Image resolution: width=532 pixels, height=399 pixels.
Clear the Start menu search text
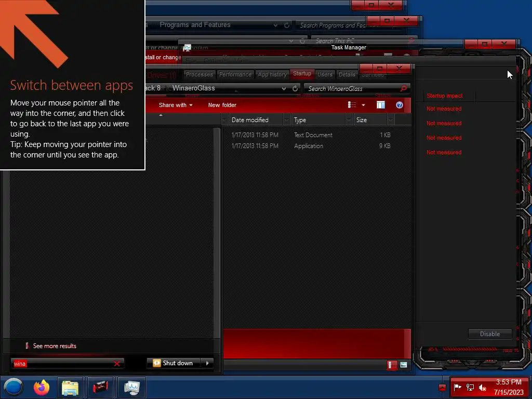coord(117,363)
